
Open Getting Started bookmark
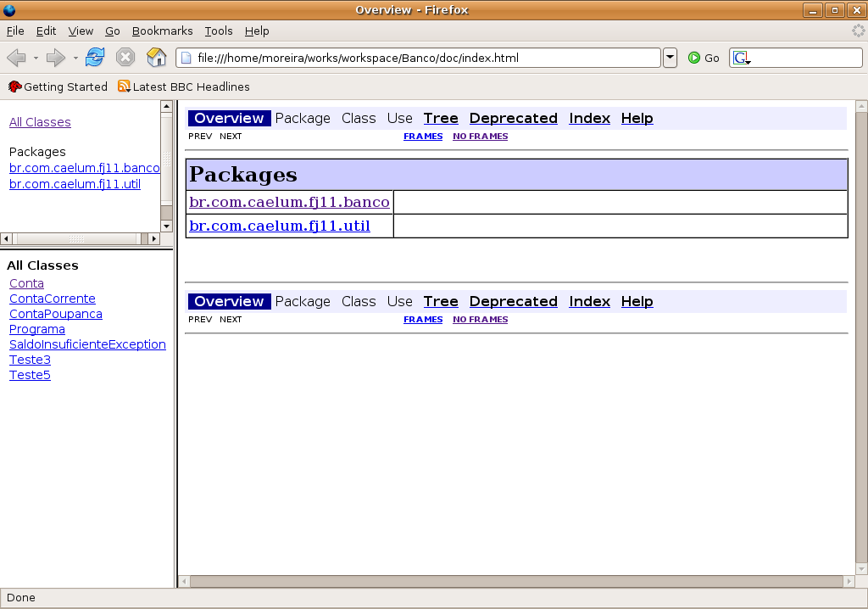58,87
